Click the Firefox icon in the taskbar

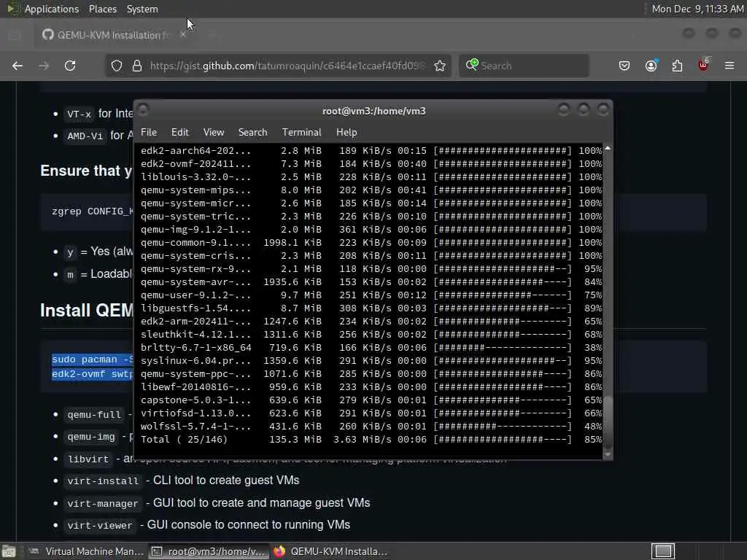point(279,551)
